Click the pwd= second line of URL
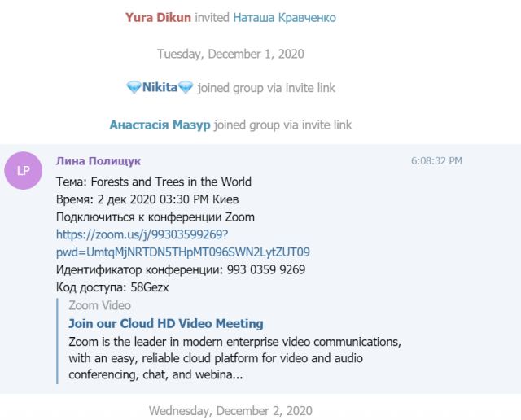The image size is (521, 420). [182, 252]
